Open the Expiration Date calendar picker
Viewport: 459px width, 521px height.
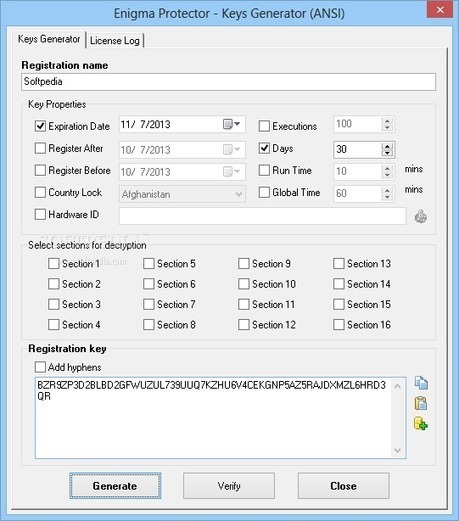pyautogui.click(x=231, y=124)
